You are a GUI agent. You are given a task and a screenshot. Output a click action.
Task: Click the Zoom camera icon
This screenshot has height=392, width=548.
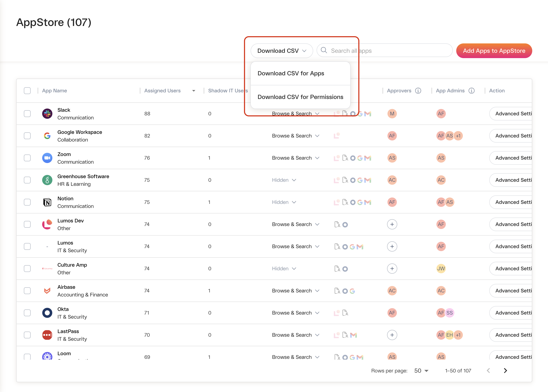click(47, 158)
